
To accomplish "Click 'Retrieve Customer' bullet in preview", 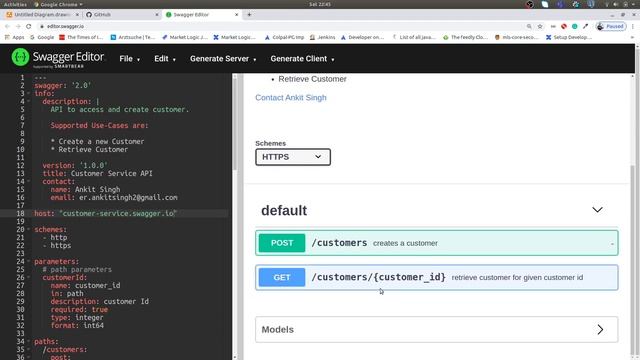I will pos(312,79).
